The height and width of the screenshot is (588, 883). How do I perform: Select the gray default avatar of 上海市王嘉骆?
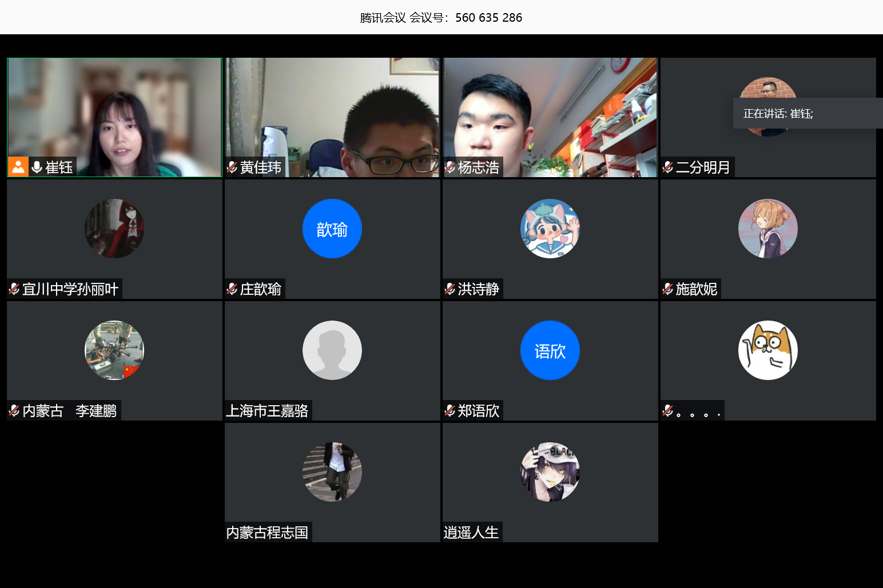[x=332, y=350]
